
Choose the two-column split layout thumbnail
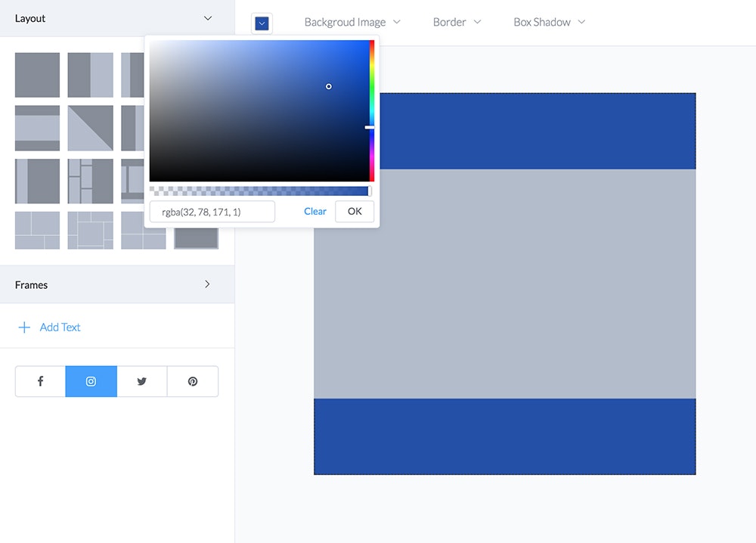pos(91,75)
